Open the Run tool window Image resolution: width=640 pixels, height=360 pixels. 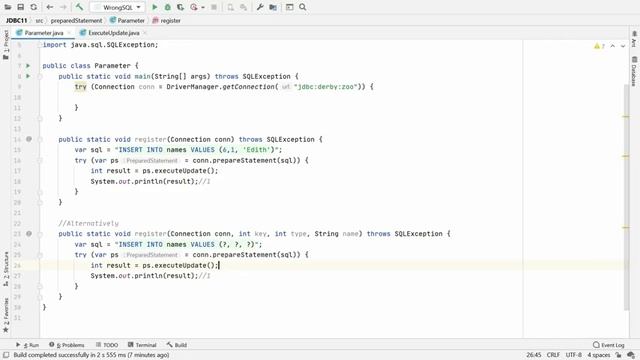tap(27, 345)
